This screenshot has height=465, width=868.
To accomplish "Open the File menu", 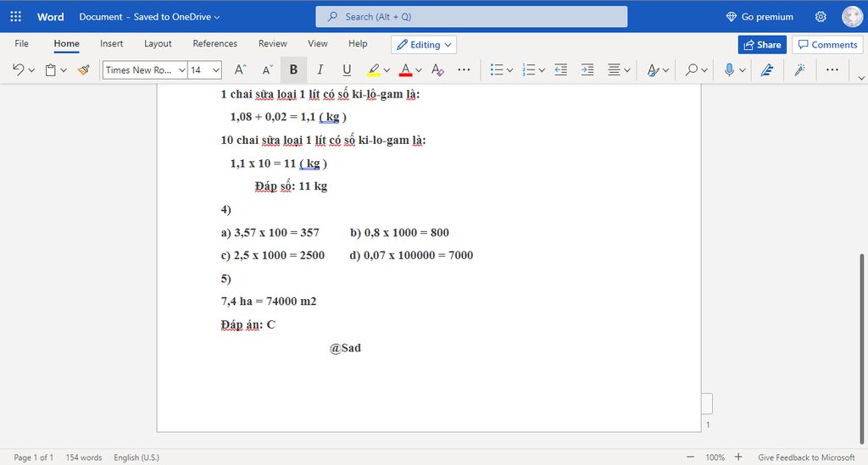I will click(x=21, y=43).
